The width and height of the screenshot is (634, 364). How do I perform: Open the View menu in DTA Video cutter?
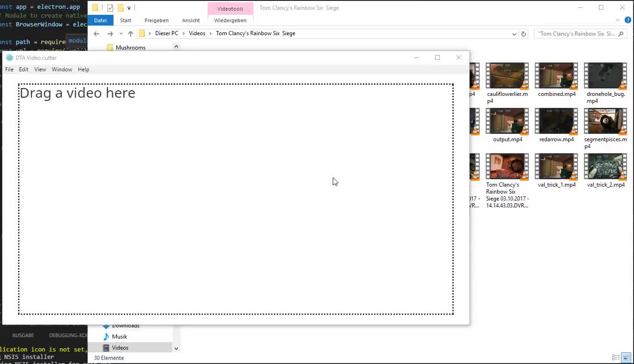pos(40,69)
